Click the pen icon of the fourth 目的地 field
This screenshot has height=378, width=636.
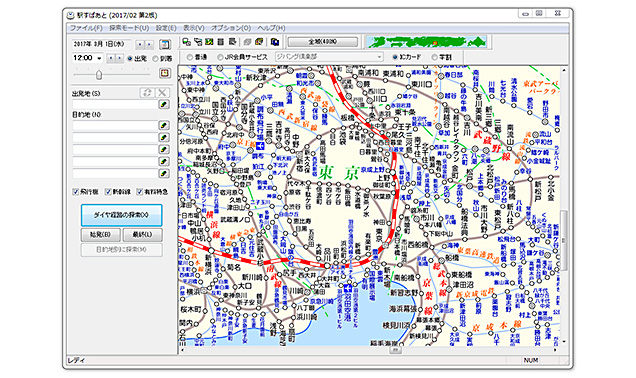click(x=163, y=161)
